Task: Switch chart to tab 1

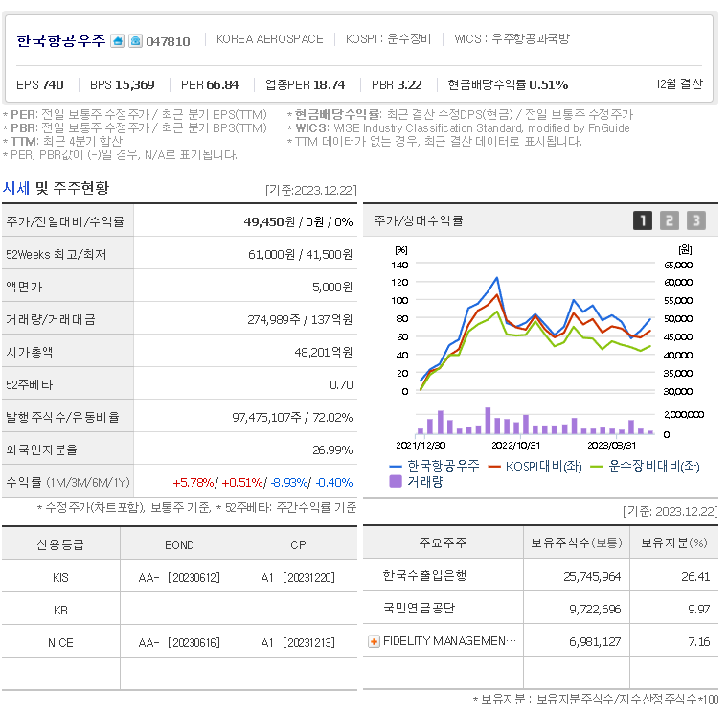Action: pyautogui.click(x=643, y=220)
